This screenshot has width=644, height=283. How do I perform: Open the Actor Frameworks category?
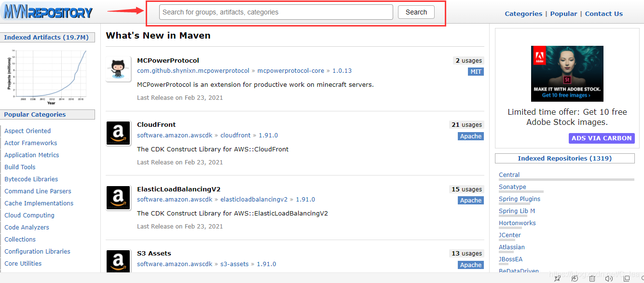coord(31,143)
